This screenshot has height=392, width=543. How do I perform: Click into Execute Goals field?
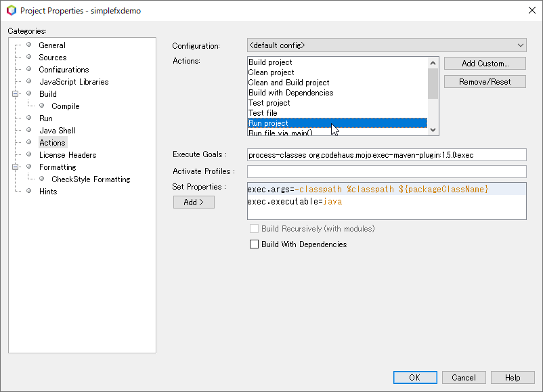click(x=387, y=155)
